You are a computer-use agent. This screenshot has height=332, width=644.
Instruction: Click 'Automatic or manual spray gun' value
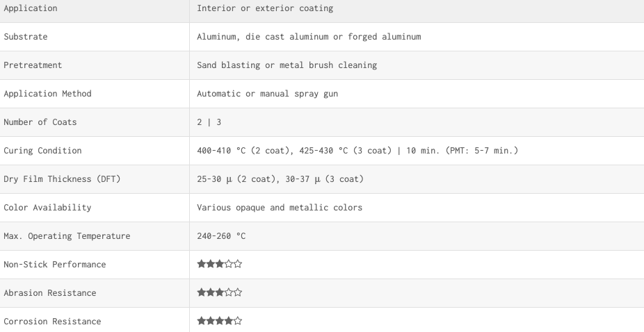point(267,94)
